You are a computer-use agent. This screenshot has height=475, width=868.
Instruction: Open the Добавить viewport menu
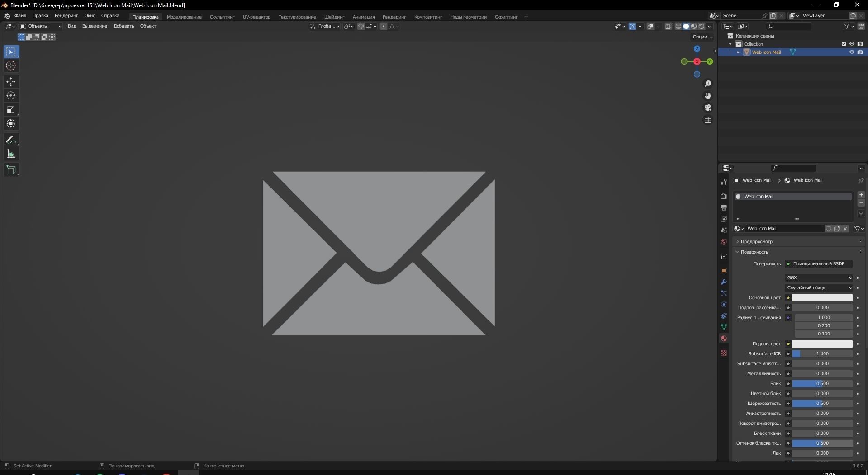123,26
